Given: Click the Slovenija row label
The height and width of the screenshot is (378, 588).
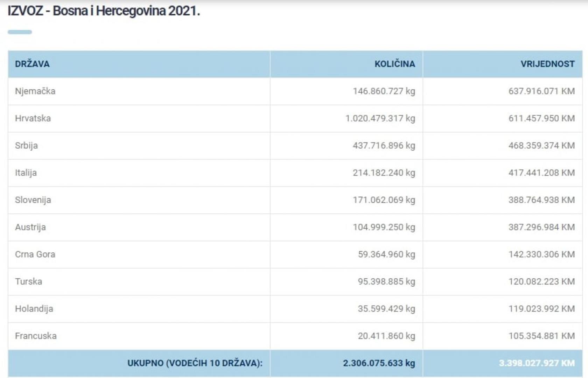Looking at the screenshot, I should click(33, 200).
